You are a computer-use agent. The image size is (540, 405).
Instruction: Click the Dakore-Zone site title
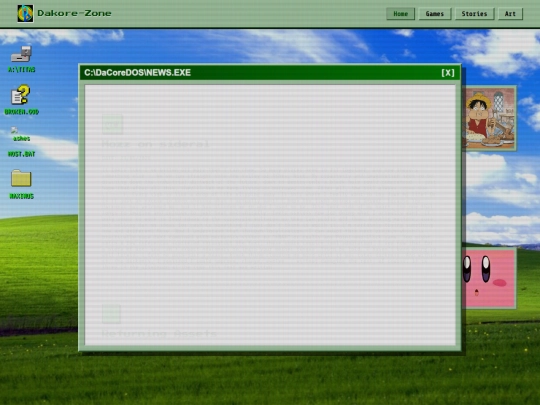tap(74, 13)
